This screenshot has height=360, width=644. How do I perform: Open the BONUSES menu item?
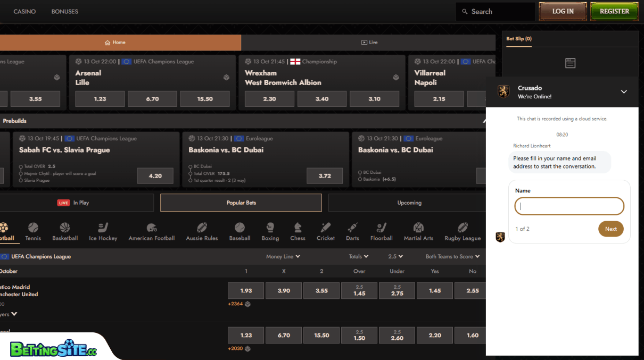coord(65,11)
